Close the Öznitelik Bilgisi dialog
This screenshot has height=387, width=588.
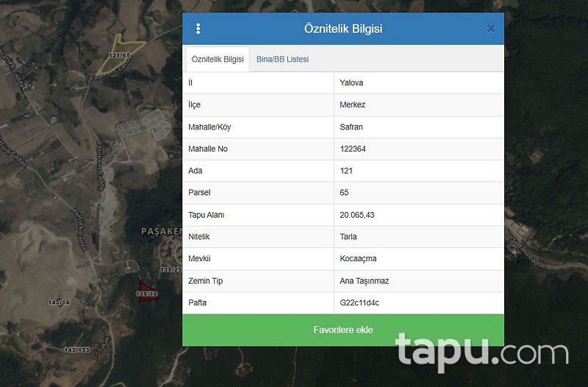pyautogui.click(x=491, y=29)
